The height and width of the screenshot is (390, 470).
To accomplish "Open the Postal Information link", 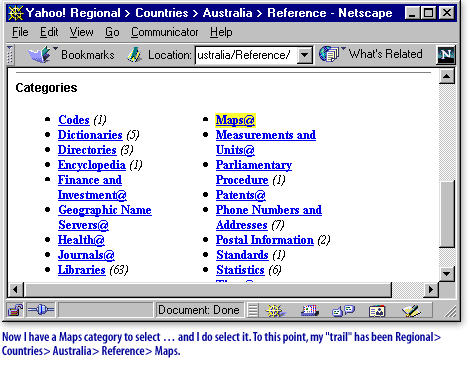I will pyautogui.click(x=265, y=240).
